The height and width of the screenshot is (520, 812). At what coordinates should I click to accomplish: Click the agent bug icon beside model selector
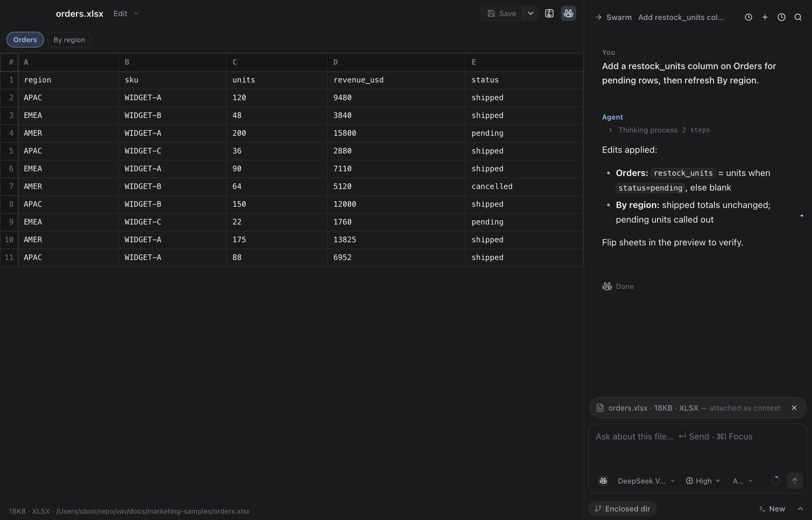pyautogui.click(x=603, y=481)
